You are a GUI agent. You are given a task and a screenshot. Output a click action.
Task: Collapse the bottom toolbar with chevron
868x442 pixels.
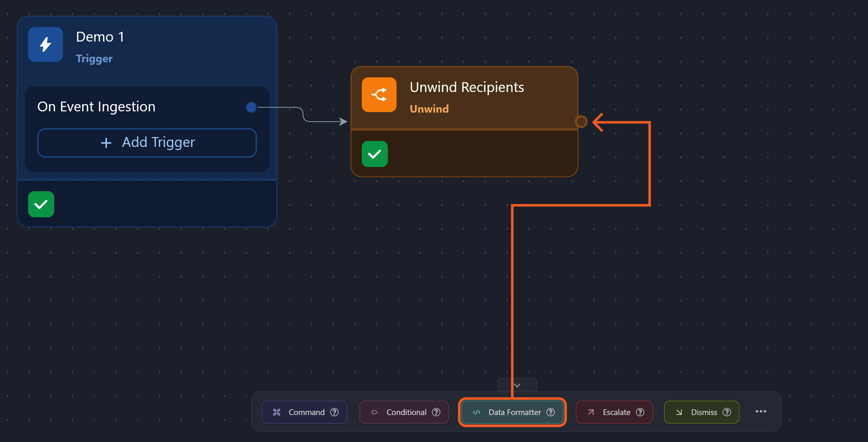[517, 385]
